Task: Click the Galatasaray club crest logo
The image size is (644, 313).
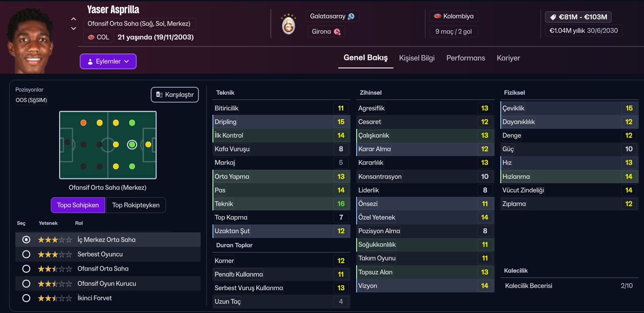Action: (x=288, y=25)
